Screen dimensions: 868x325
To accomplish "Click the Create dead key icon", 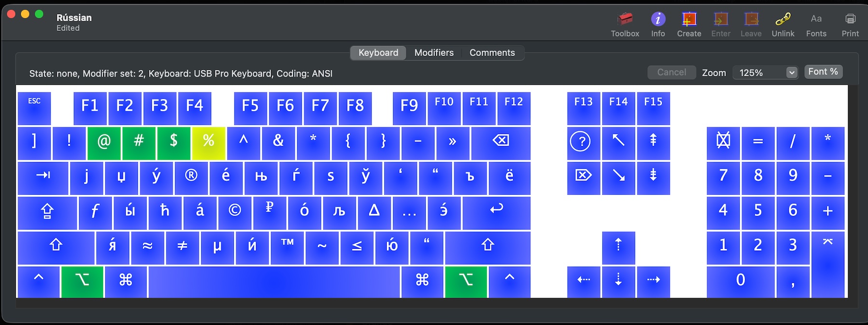I will (x=689, y=19).
